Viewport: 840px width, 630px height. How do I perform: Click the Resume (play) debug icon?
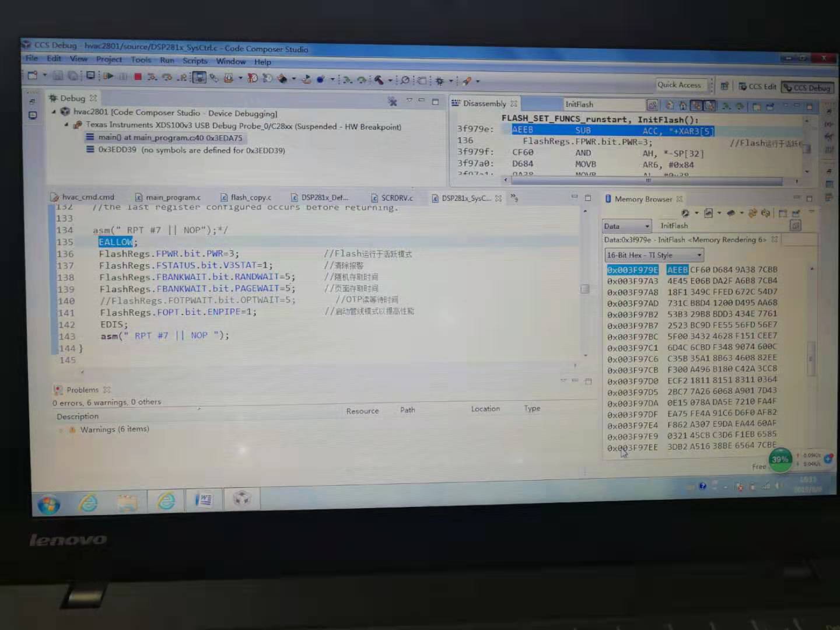(x=108, y=76)
